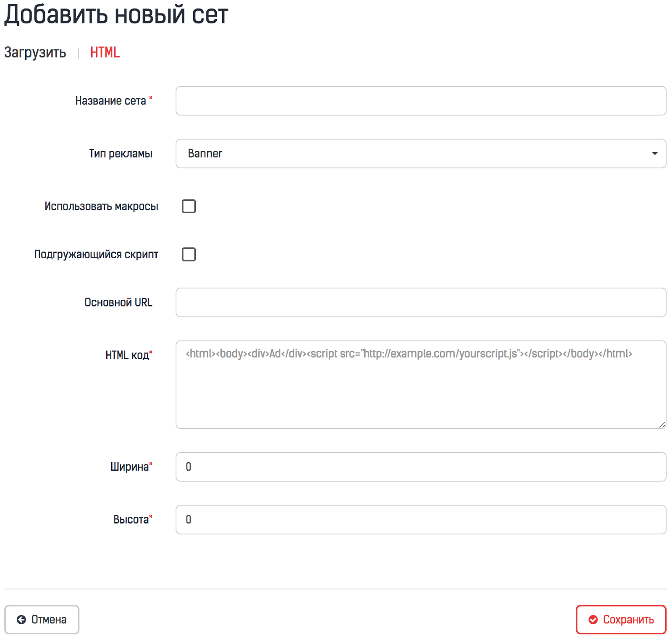Screen dimensions: 672x639
Task: Focus the Высота height field
Action: tap(420, 520)
